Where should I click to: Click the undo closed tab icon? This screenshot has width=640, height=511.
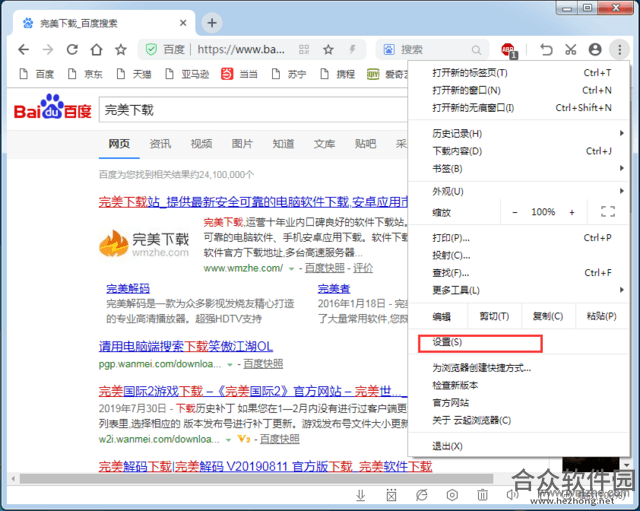546,50
